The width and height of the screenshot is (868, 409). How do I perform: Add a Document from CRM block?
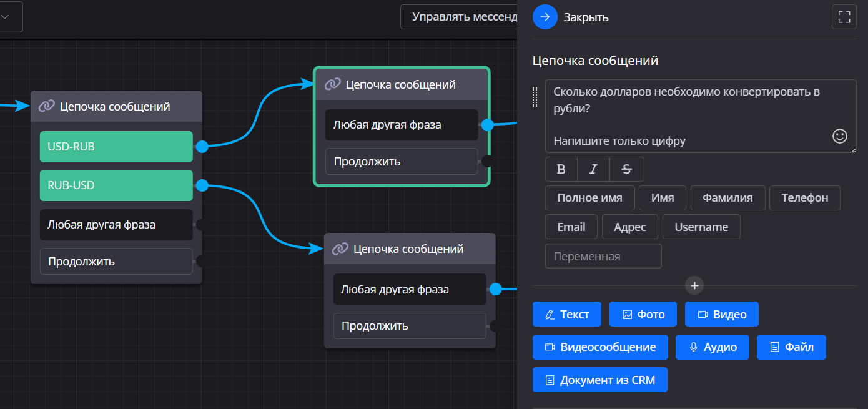(x=599, y=380)
